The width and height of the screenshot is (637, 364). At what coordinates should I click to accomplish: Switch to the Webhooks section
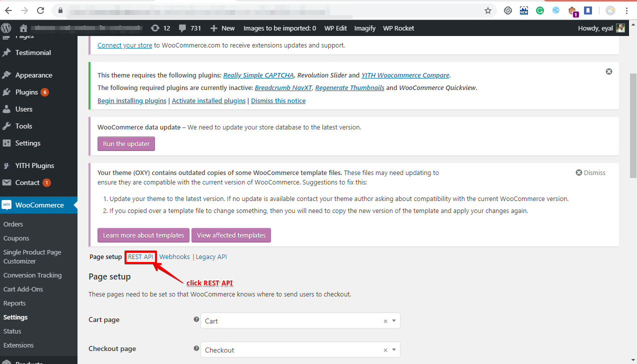point(174,256)
